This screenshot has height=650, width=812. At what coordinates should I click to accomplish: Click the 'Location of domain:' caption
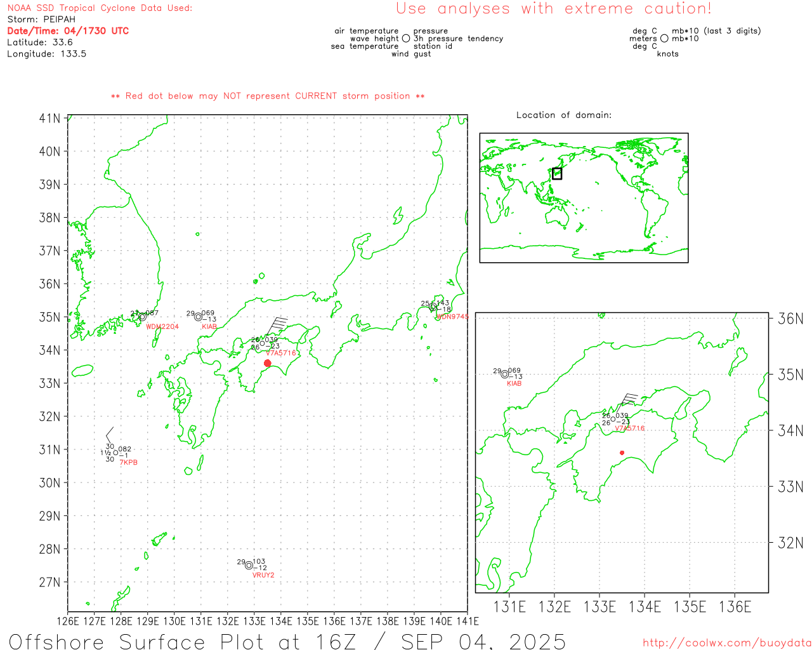point(564,115)
